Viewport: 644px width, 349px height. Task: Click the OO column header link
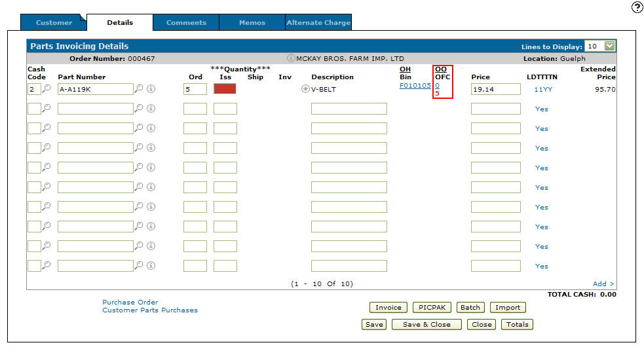click(441, 69)
